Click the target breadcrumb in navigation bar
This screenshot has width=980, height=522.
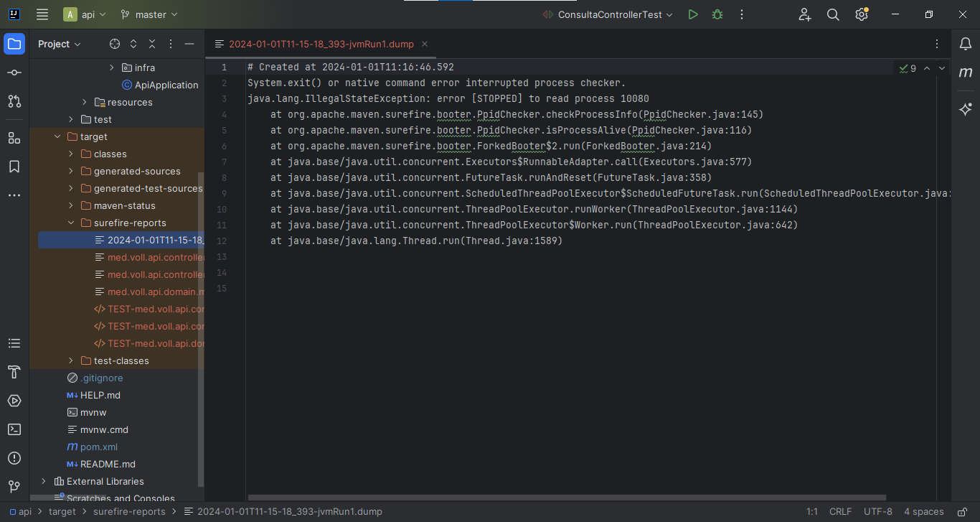(x=62, y=512)
